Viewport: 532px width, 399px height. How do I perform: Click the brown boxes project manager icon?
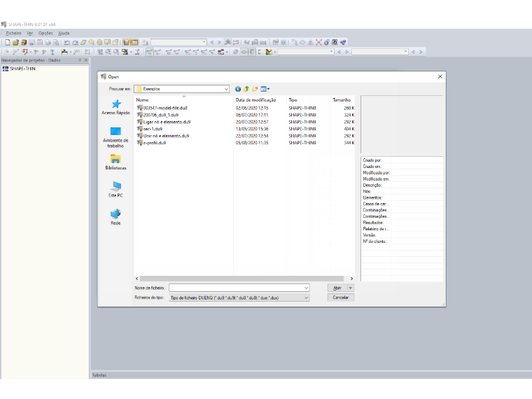coord(24,43)
